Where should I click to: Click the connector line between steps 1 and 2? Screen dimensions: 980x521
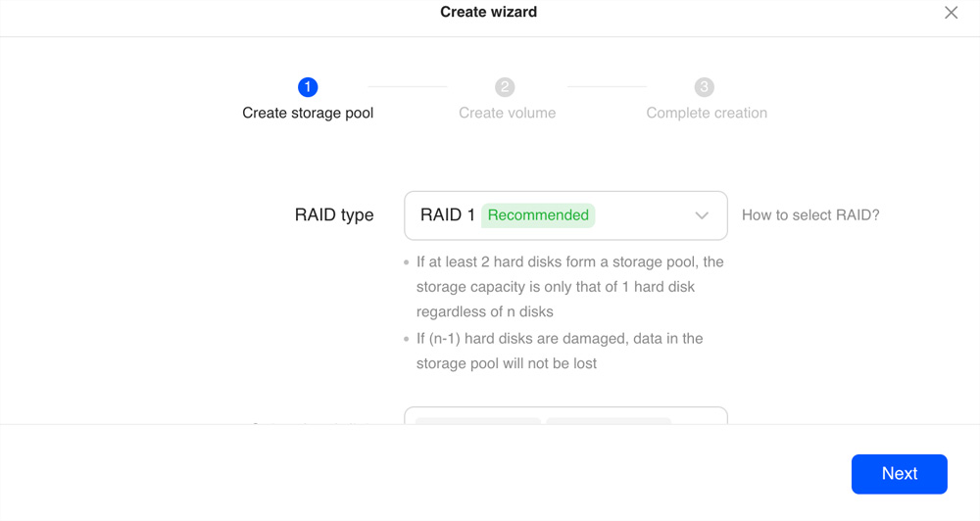click(408, 87)
